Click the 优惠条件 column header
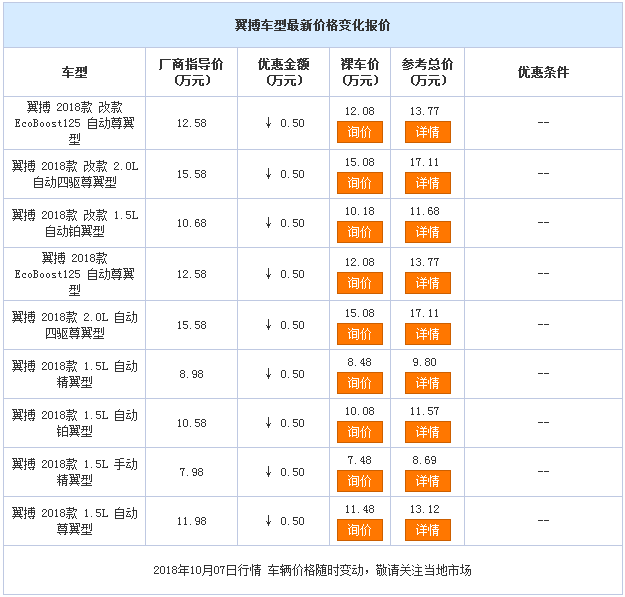This screenshot has width=625, height=597. tap(543, 72)
